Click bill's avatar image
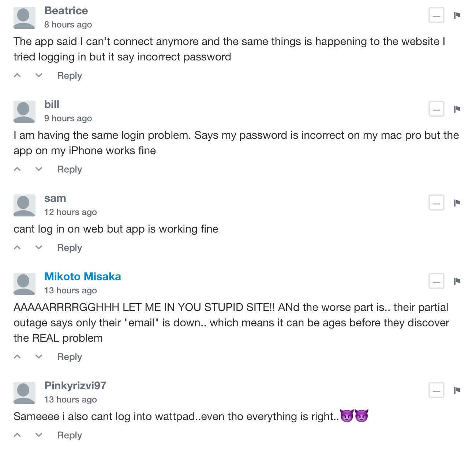 tap(24, 112)
